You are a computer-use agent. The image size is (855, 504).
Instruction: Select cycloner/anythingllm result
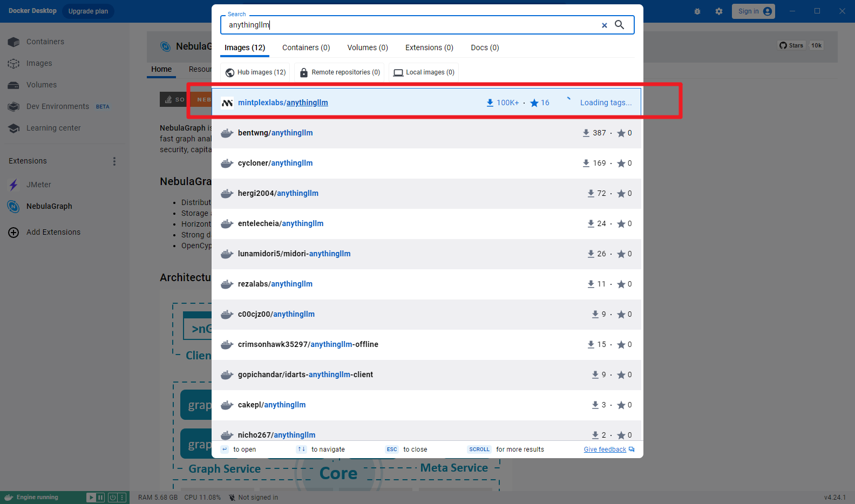point(426,163)
